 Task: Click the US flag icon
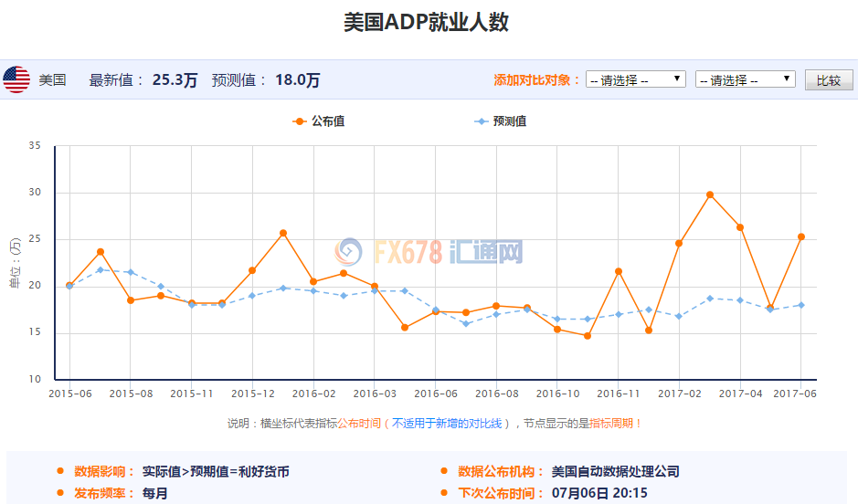click(x=16, y=79)
